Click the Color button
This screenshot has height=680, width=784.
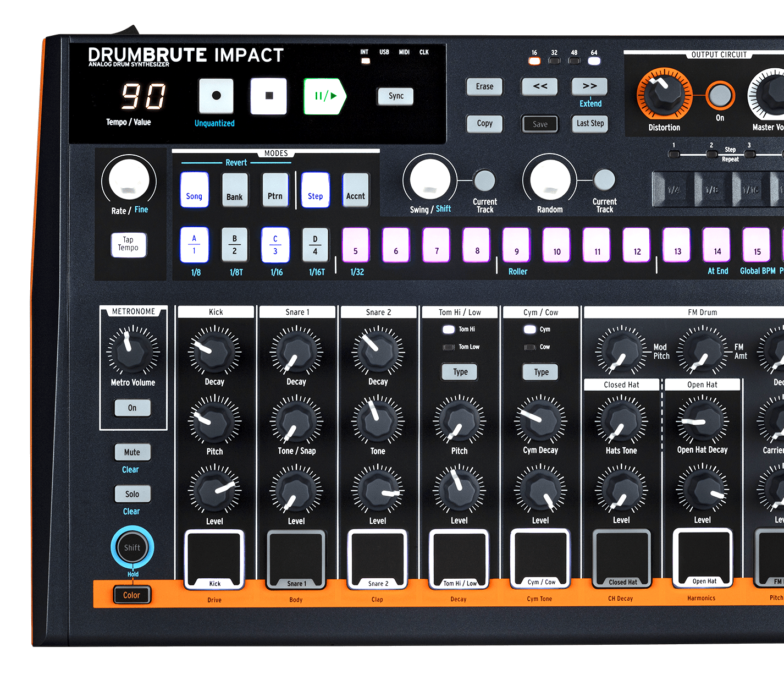click(x=131, y=595)
